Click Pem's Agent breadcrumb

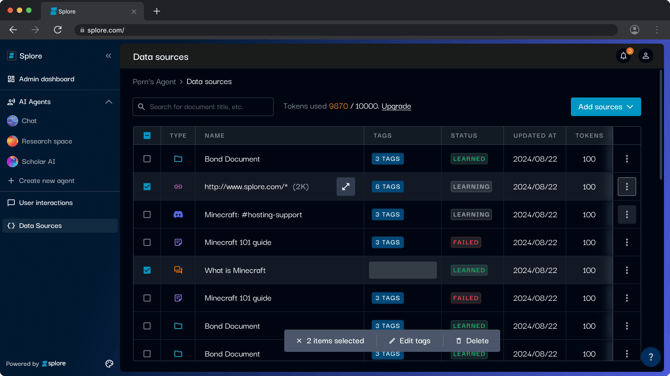tap(154, 82)
